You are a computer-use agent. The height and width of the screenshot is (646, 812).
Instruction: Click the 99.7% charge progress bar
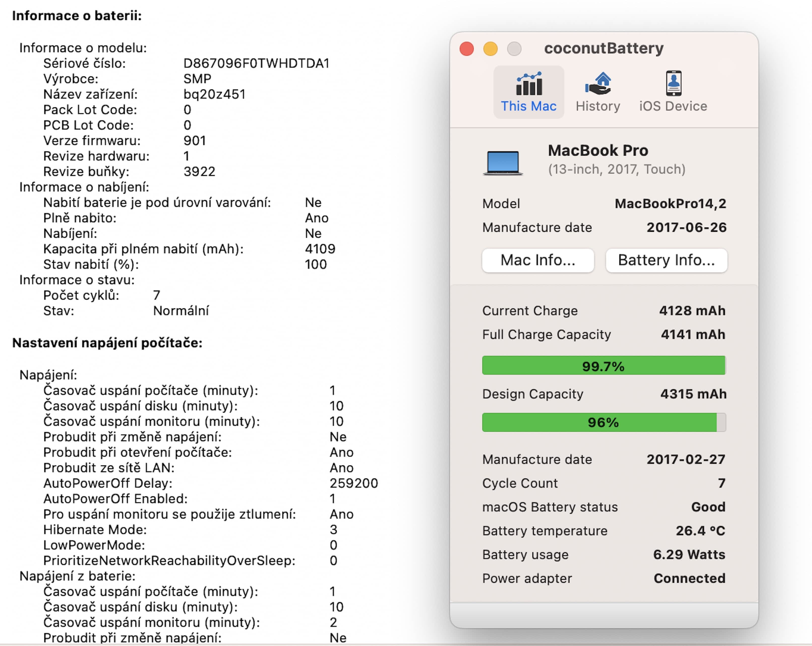(604, 366)
